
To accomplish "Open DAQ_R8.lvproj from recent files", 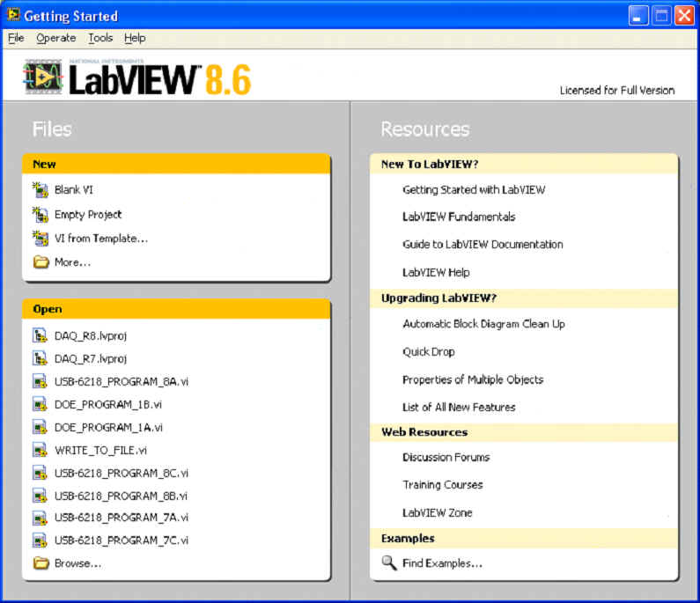I will point(91,335).
